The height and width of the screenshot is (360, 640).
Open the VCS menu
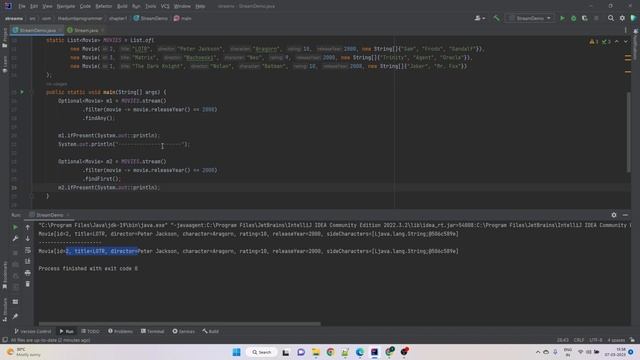tap(165, 6)
